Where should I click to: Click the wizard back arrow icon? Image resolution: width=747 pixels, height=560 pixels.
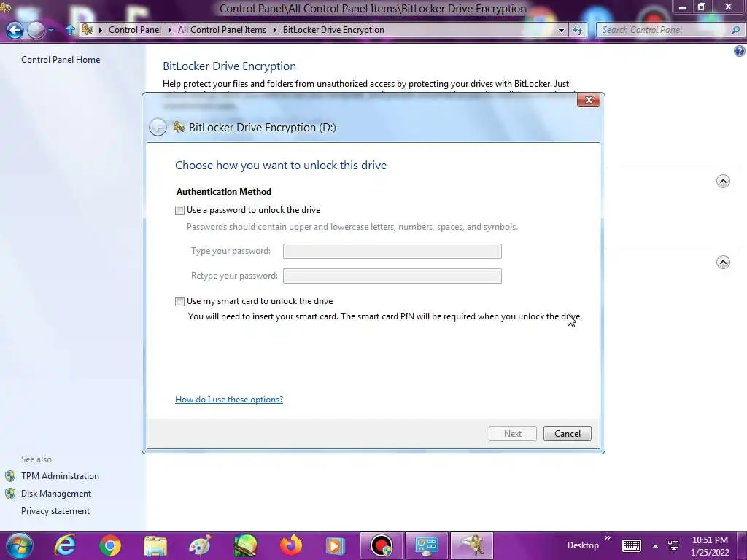coord(158,127)
